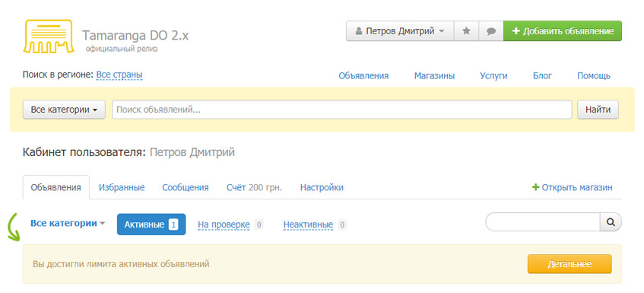Open the Все страны region selector
Image resolution: width=644 pixels, height=293 pixels.
tap(119, 75)
